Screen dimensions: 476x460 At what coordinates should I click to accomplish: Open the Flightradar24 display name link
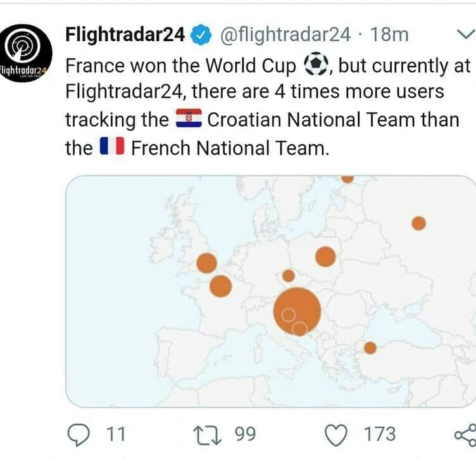[x=125, y=35]
